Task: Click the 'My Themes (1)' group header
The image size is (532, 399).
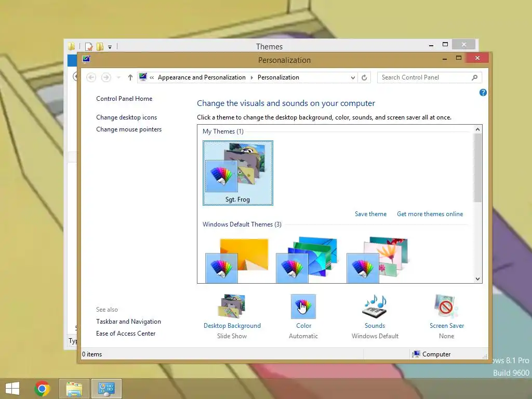Action: click(x=223, y=131)
